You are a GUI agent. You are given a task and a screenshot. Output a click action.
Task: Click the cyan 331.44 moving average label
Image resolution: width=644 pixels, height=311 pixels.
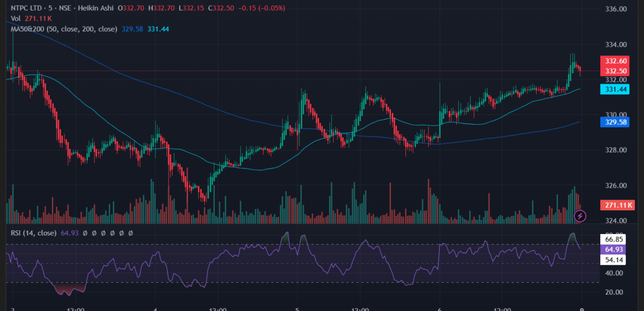tap(615, 89)
